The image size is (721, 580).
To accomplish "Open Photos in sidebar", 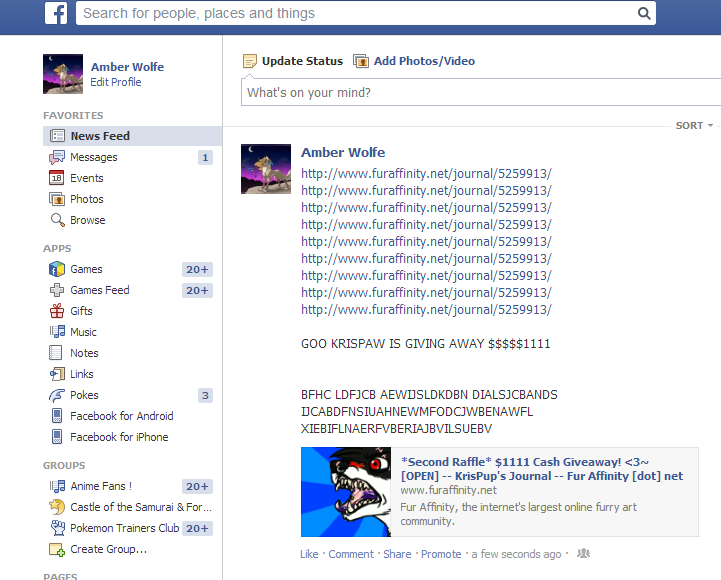I will 87,199.
